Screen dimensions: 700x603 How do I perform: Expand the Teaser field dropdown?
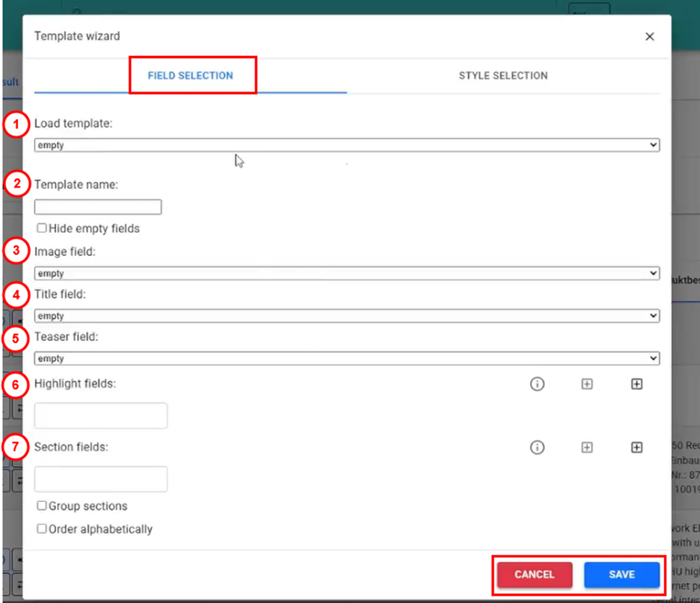click(x=346, y=359)
